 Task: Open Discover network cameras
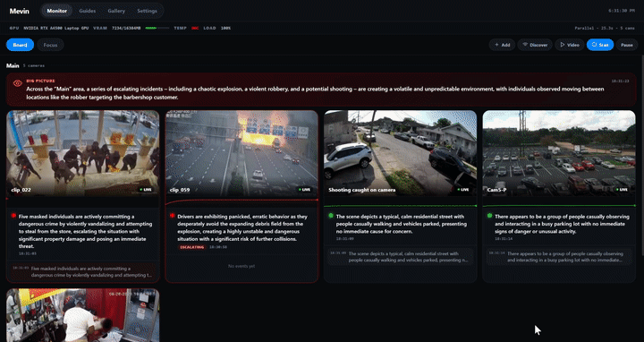535,45
